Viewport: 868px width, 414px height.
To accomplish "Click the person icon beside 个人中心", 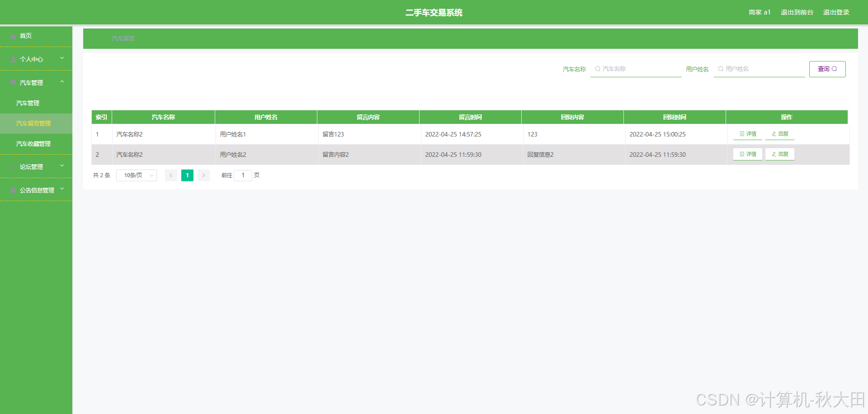I will 13,59.
